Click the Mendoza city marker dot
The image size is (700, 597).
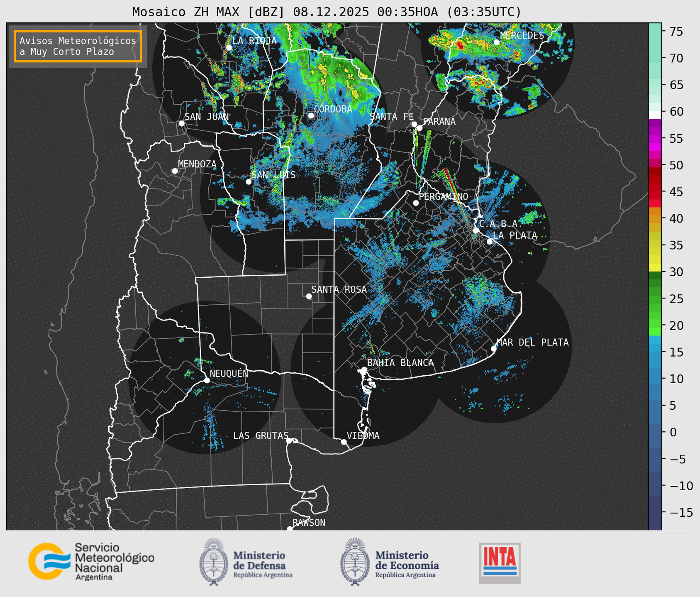(x=175, y=171)
